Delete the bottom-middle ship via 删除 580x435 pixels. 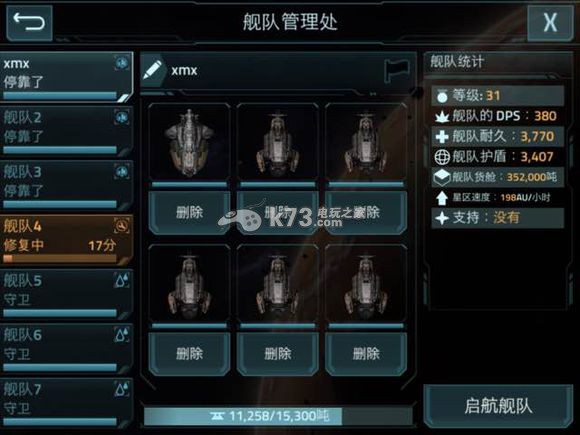[x=278, y=354]
